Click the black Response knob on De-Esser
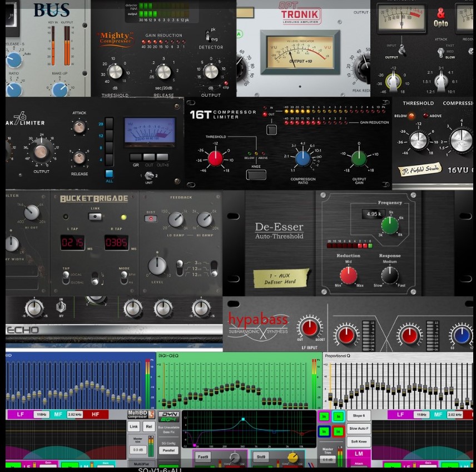This screenshot has height=472, width=476. pyautogui.click(x=390, y=275)
